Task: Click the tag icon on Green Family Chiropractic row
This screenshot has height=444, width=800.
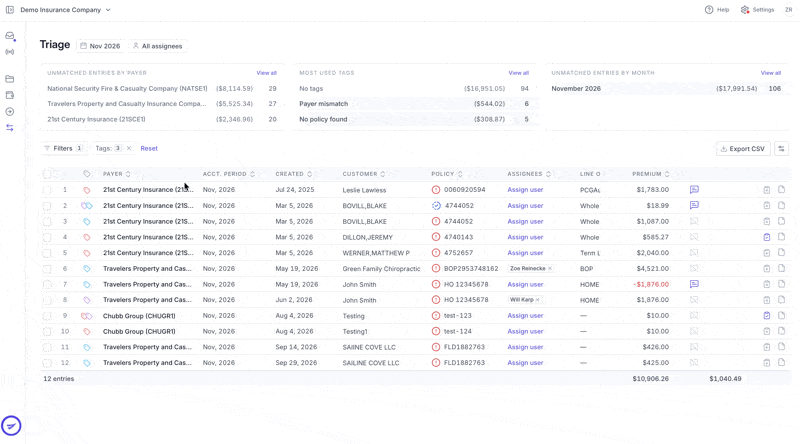Action: [87, 268]
